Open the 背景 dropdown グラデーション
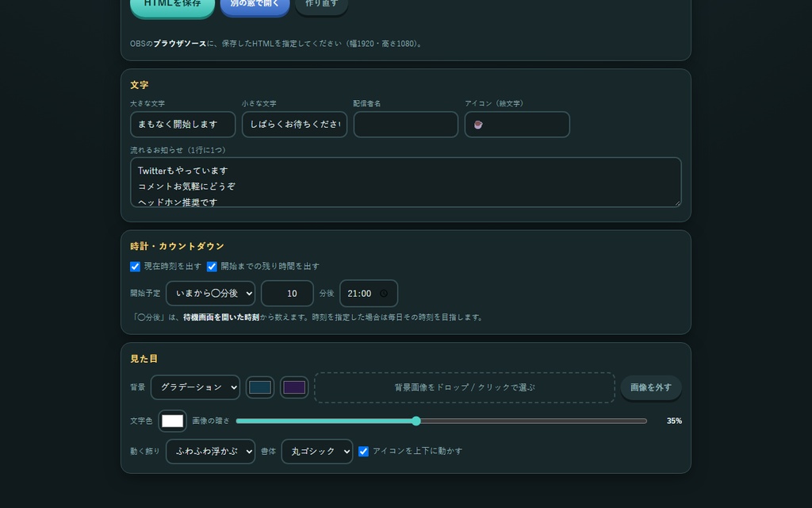The width and height of the screenshot is (812, 508). 195,387
